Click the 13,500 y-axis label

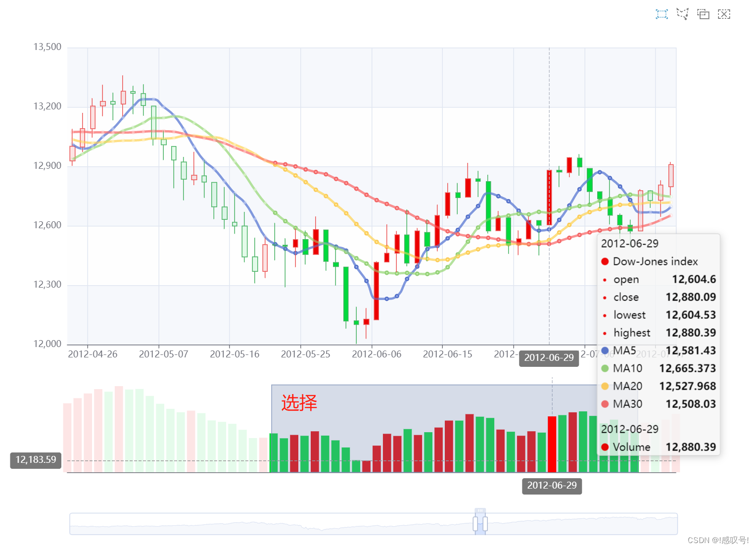(x=47, y=47)
